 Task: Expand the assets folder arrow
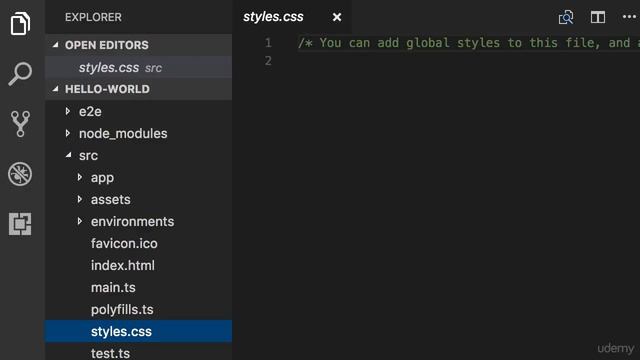pos(80,199)
